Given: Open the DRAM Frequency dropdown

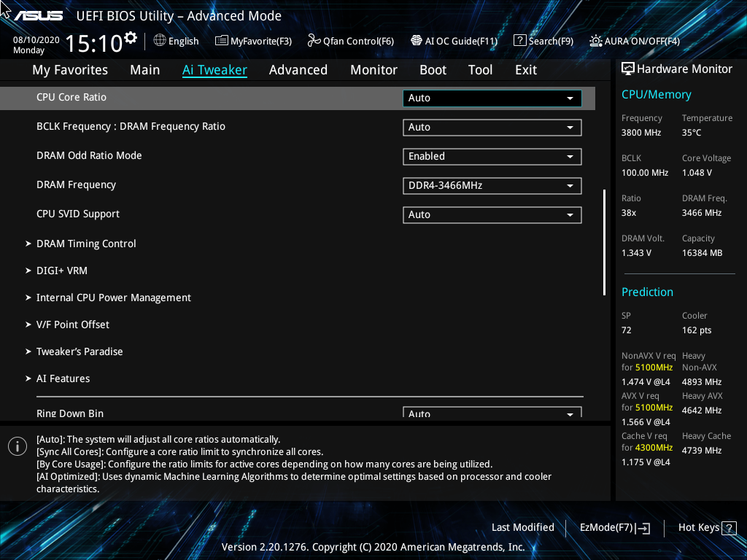Looking at the screenshot, I should pos(492,186).
